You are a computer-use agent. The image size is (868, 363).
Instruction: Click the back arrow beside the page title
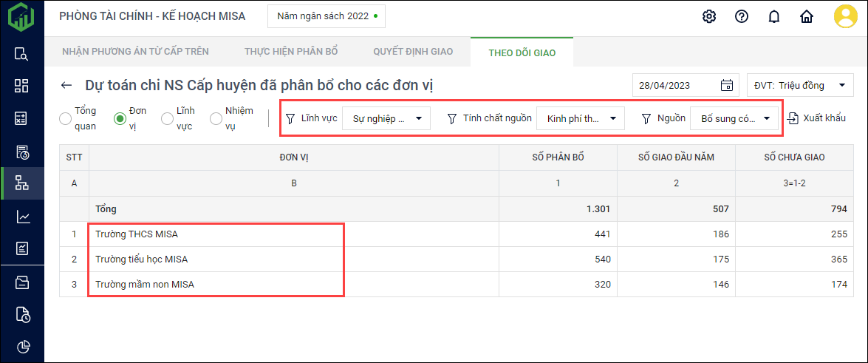point(66,85)
